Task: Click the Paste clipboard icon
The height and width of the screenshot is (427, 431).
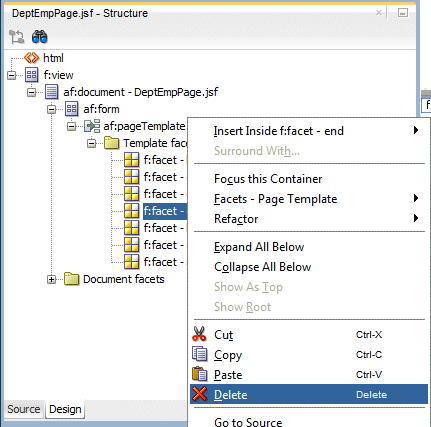Action: click(x=200, y=374)
